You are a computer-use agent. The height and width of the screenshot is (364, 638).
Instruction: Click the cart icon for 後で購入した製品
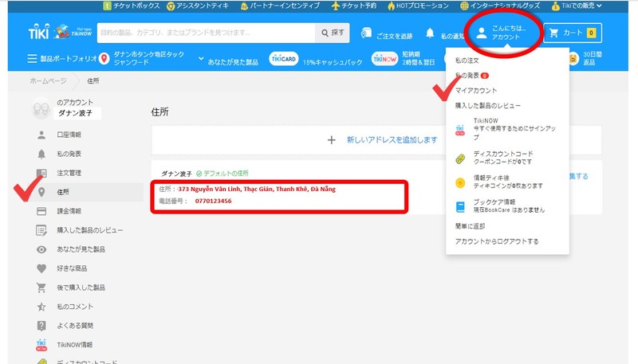[x=41, y=288]
